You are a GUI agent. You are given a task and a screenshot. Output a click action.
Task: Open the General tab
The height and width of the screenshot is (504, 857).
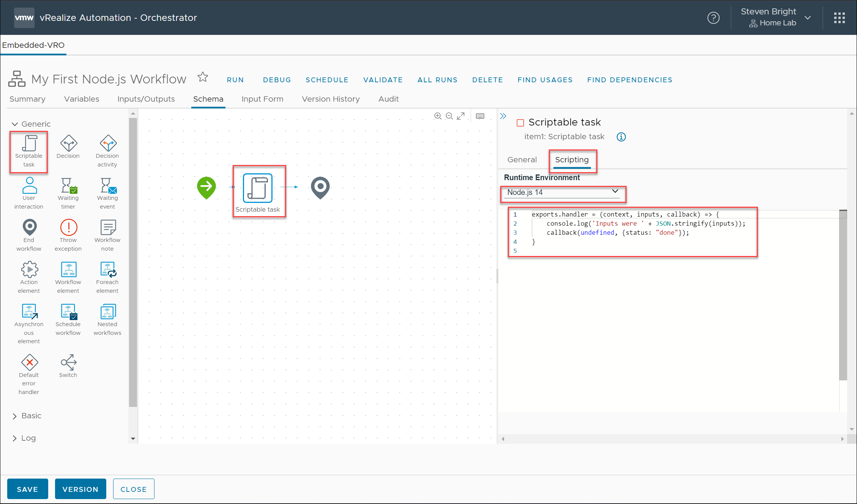(x=522, y=160)
